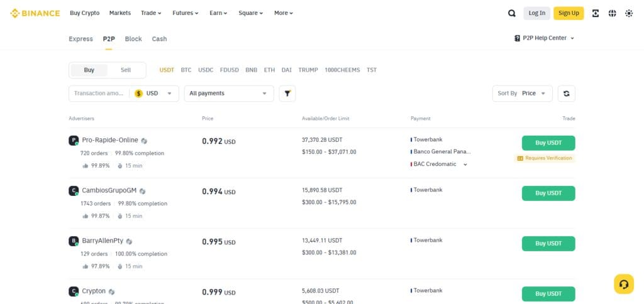Select the Buy toggle

(x=89, y=70)
